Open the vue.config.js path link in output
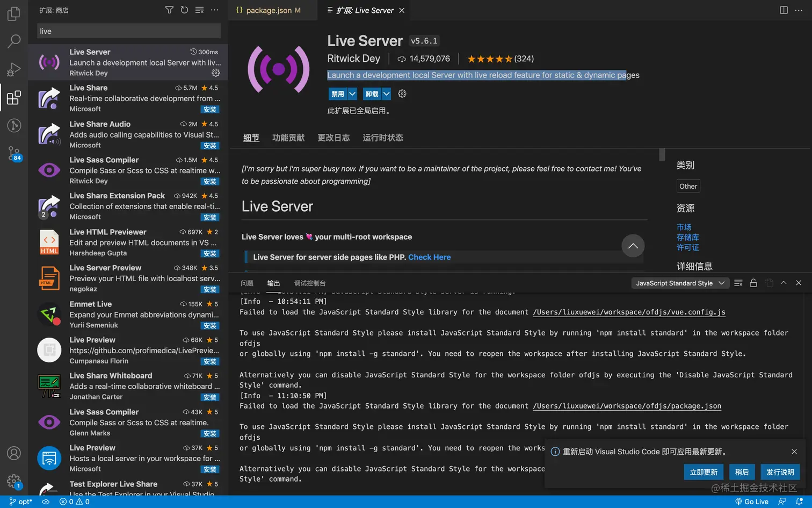 629,312
